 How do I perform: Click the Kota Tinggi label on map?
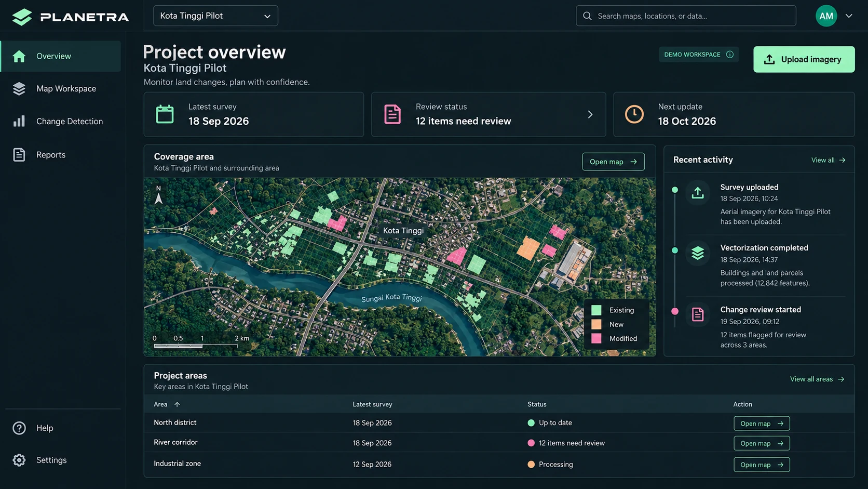click(403, 231)
